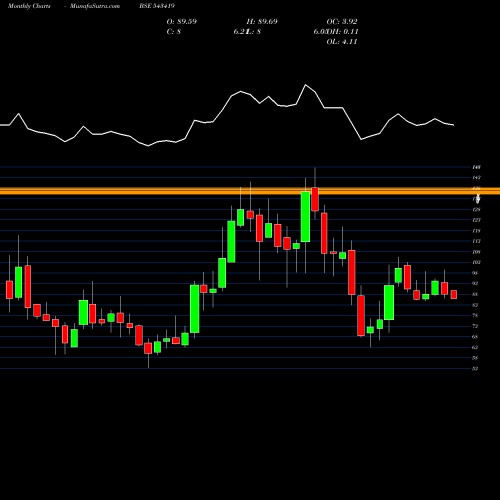Click the 62 price axis label
This screenshot has width=500, height=500.
click(475, 347)
